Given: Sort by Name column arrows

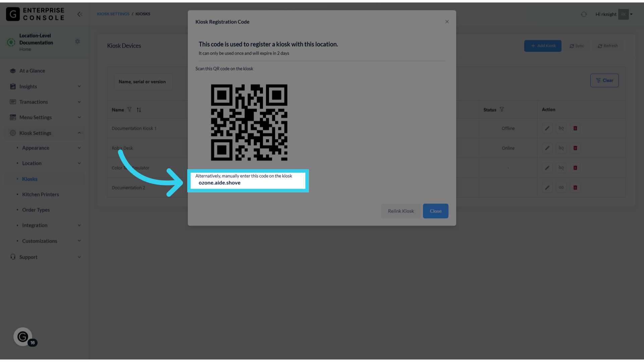Looking at the screenshot, I should 139,110.
